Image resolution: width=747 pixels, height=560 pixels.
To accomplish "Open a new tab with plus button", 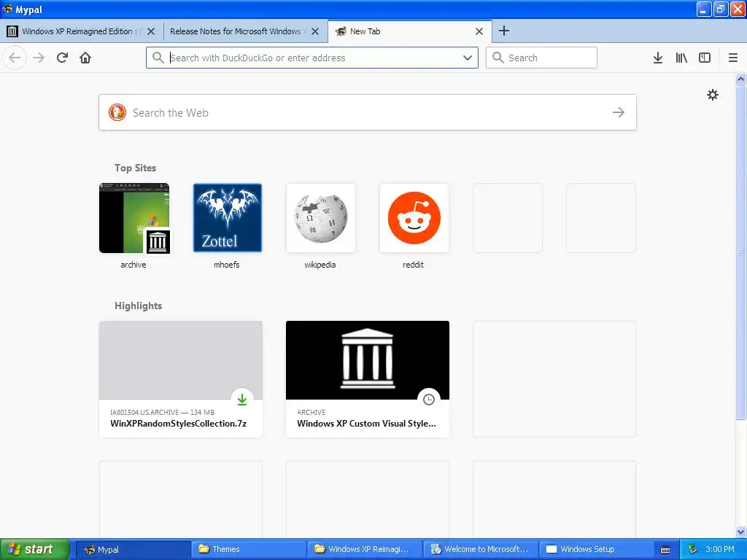I will click(x=503, y=31).
